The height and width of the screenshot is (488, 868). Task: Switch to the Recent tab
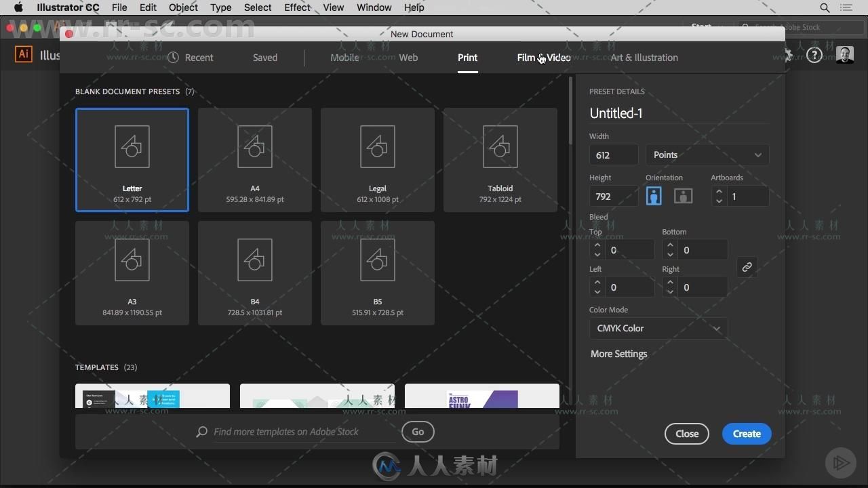(x=191, y=58)
